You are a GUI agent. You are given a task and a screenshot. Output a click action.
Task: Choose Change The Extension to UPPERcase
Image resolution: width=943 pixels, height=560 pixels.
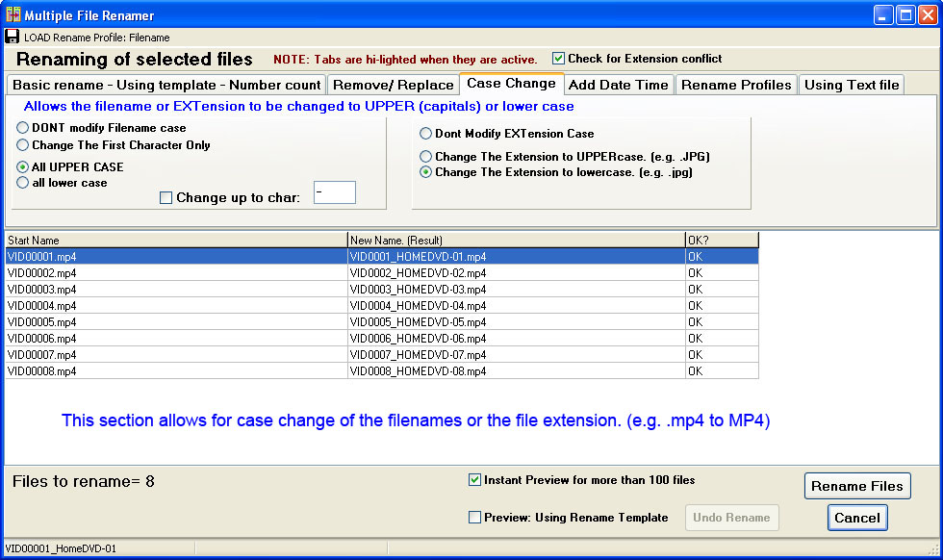pyautogui.click(x=425, y=157)
